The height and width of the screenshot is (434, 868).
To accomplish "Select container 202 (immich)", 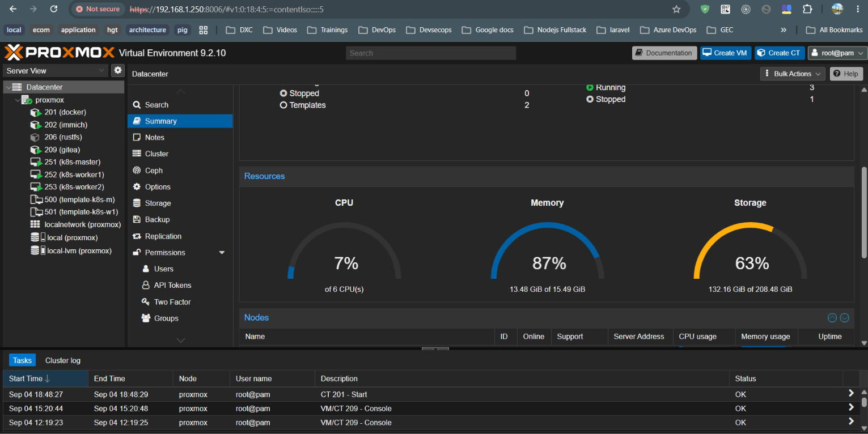I will 66,125.
